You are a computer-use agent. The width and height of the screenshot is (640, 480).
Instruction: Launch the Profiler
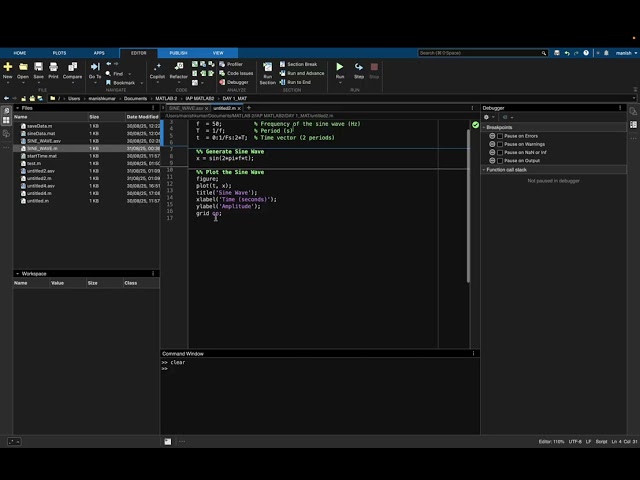click(231, 64)
